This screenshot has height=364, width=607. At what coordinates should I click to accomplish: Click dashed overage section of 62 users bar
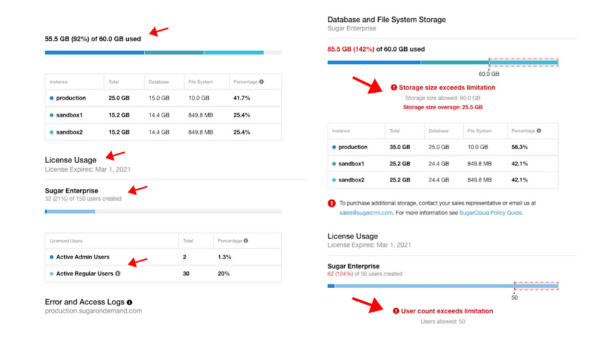(x=537, y=286)
